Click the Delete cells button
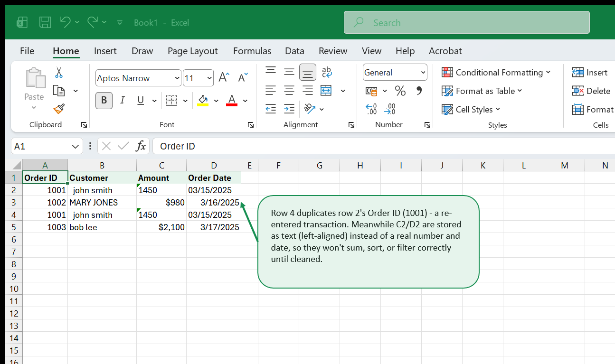This screenshot has height=364, width=615. 591,91
